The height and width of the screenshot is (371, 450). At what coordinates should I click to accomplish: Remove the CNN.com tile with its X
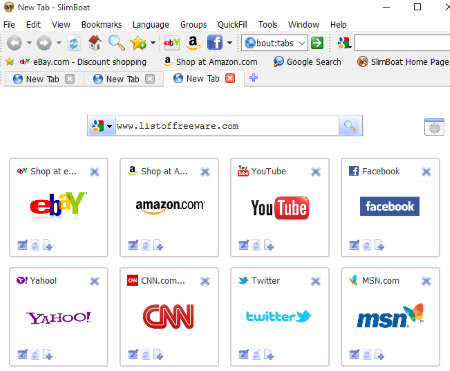[205, 281]
